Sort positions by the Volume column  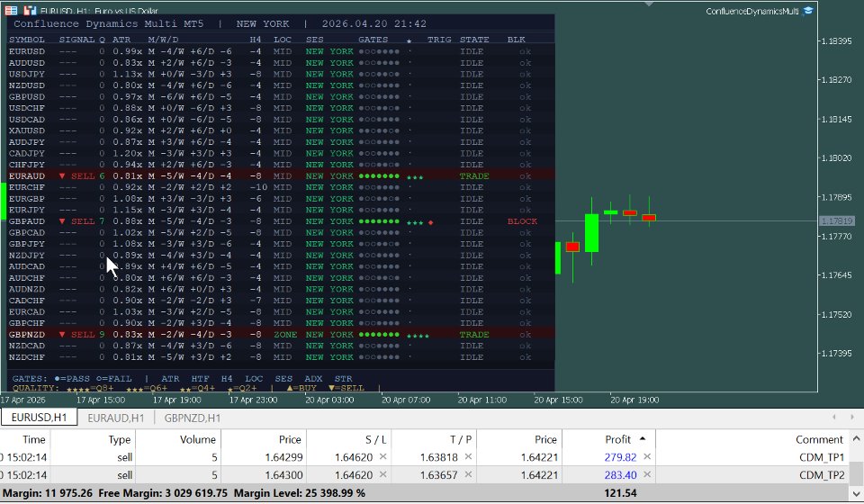pos(178,439)
